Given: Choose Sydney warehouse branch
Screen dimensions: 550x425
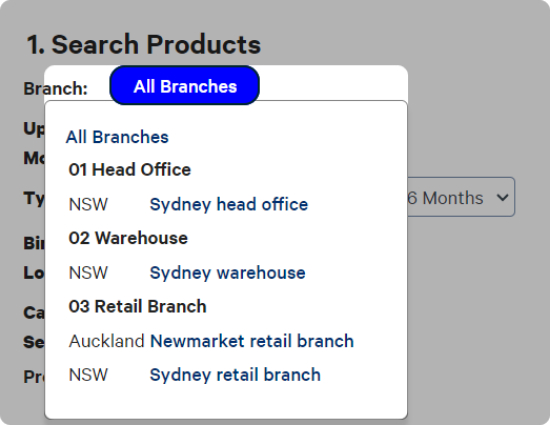Looking at the screenshot, I should point(227,273).
